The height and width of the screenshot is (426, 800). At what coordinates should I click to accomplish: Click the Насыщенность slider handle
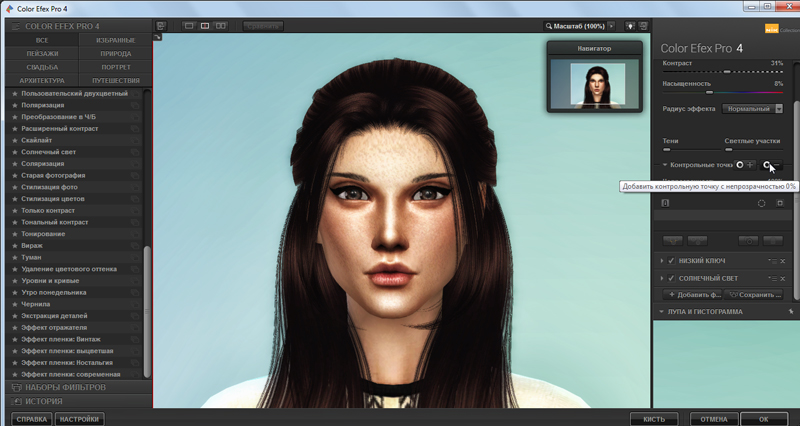click(x=709, y=92)
